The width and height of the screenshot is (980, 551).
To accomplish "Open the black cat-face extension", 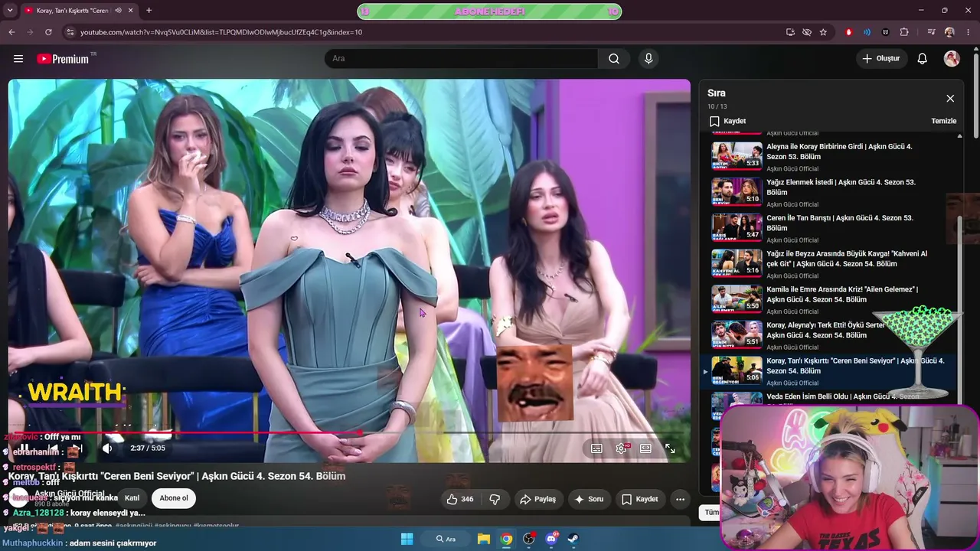I will point(886,32).
